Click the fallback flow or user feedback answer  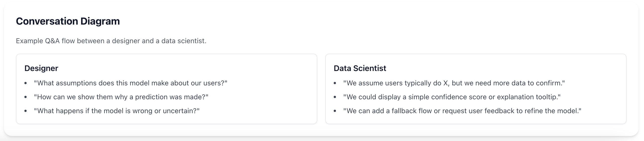pos(462,111)
